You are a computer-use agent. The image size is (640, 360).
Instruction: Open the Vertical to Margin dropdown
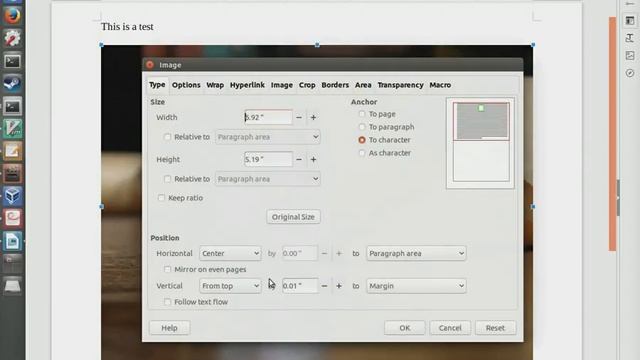416,286
